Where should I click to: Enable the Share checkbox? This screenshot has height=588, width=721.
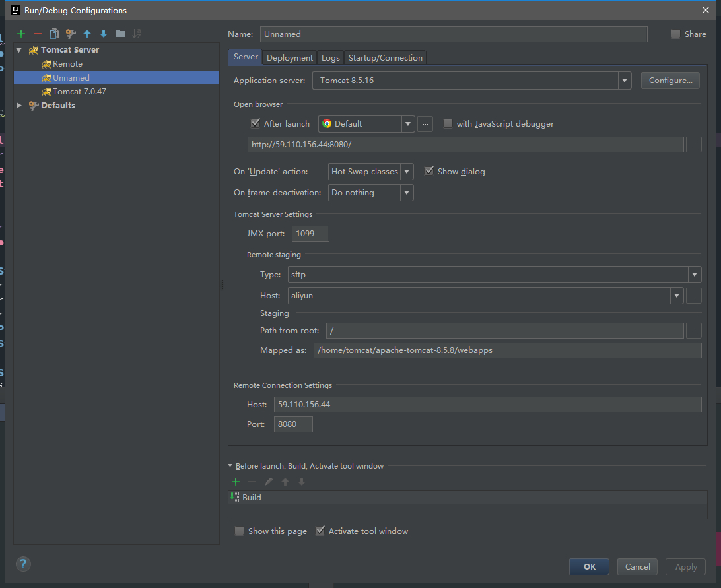point(675,34)
